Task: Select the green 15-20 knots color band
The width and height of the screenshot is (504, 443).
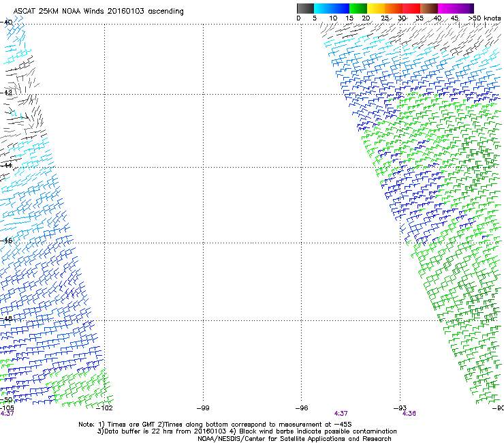Action: coord(358,8)
